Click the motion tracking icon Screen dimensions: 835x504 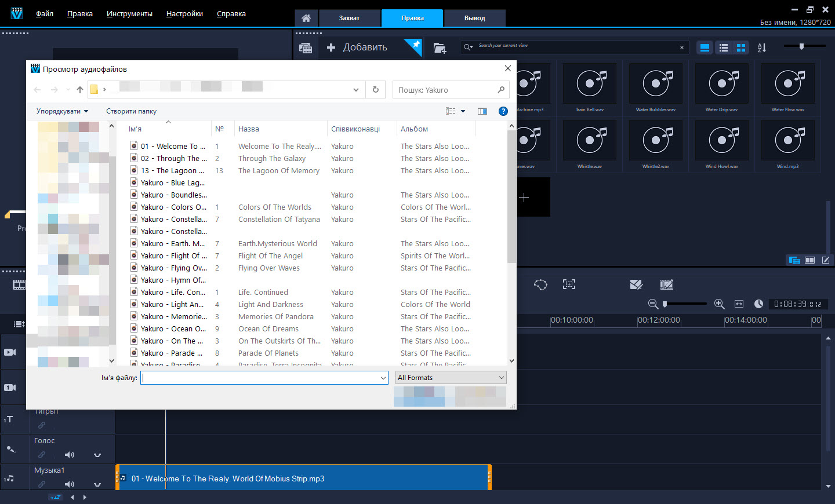(569, 284)
